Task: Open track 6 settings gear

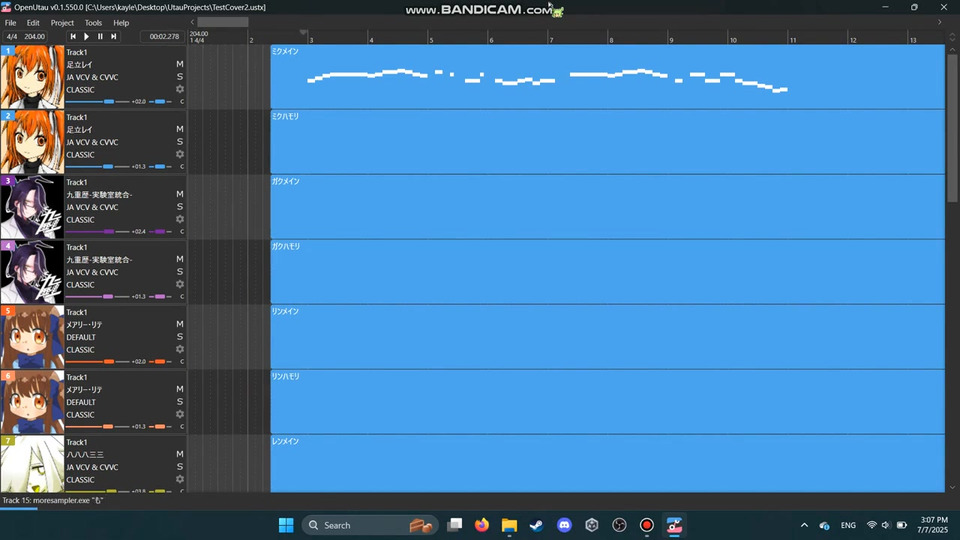Action: click(x=179, y=414)
